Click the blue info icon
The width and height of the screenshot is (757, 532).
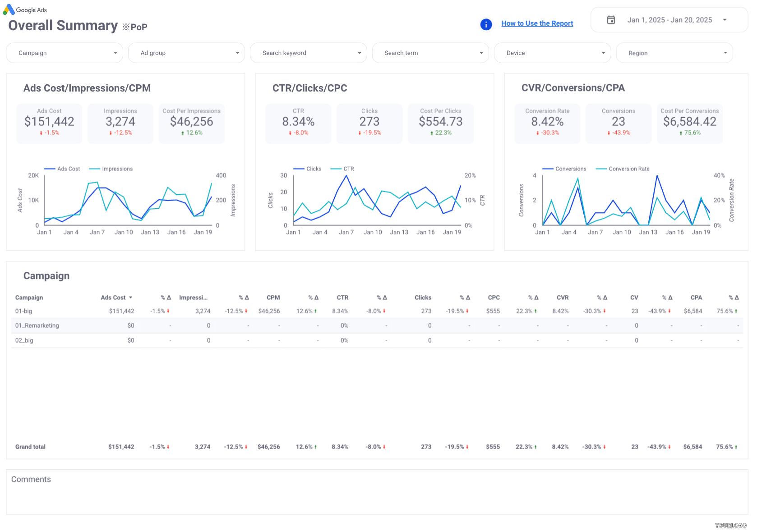[x=486, y=24]
